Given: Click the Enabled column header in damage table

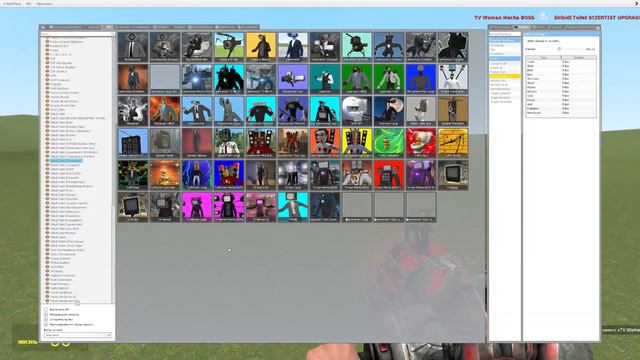Looking at the screenshot, I should click(579, 58).
